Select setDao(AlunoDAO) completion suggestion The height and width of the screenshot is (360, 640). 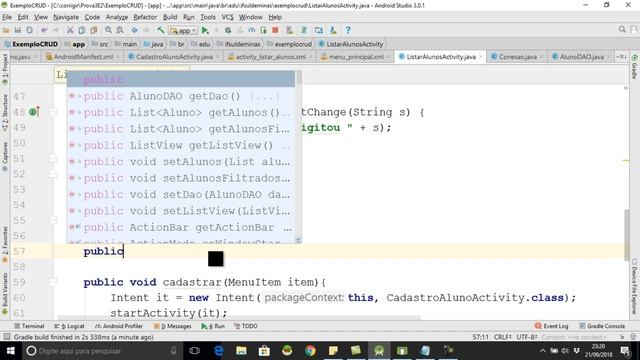coord(181,195)
